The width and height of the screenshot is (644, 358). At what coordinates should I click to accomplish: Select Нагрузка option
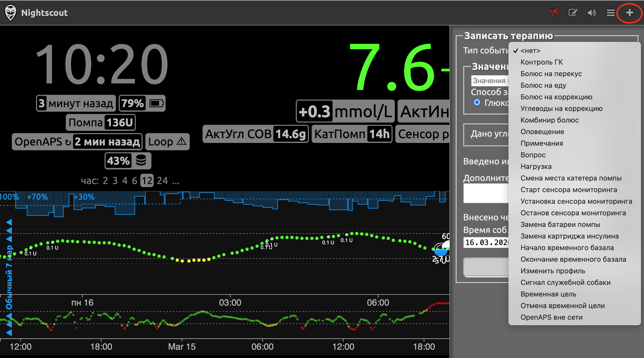pos(574,166)
